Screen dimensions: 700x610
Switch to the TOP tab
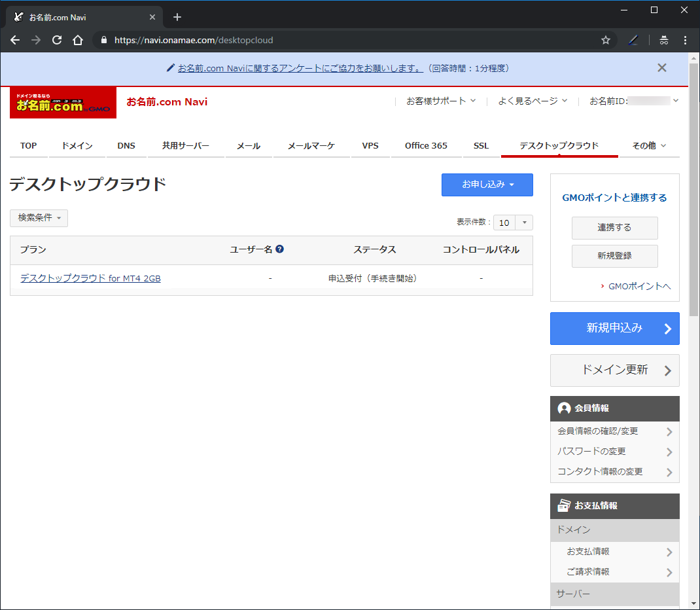pos(29,145)
